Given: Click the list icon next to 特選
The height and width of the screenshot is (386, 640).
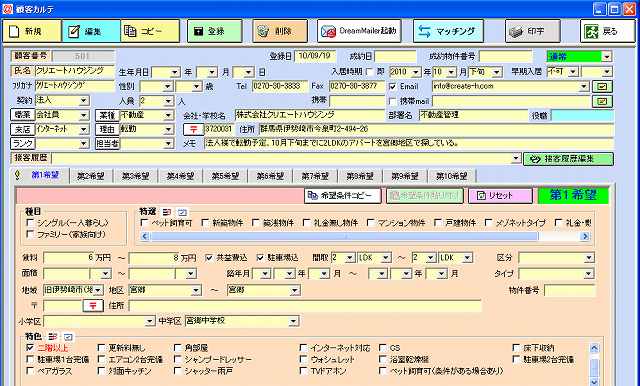Looking at the screenshot, I should coord(167,212).
